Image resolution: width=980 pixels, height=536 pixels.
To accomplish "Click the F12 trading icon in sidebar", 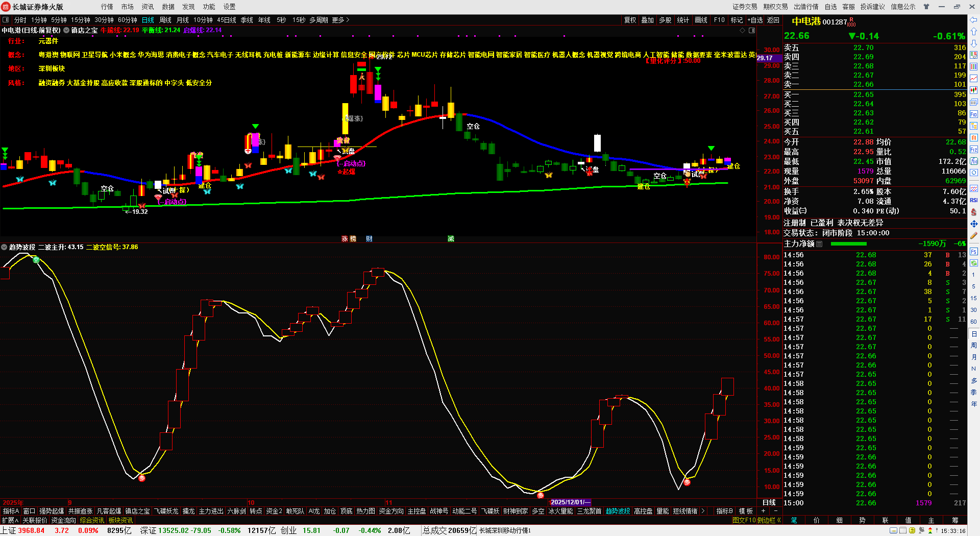I will (974, 150).
